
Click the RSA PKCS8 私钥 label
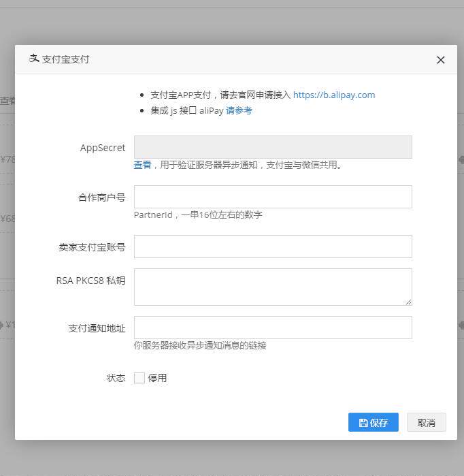click(91, 281)
